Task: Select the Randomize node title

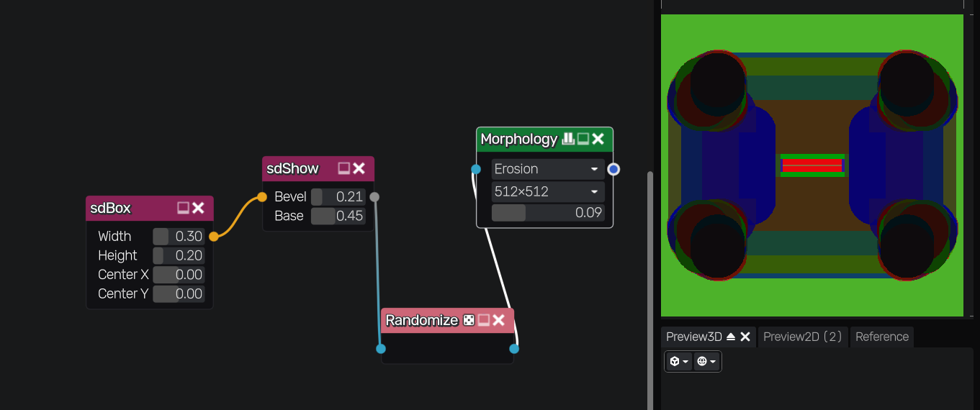Action: click(422, 320)
